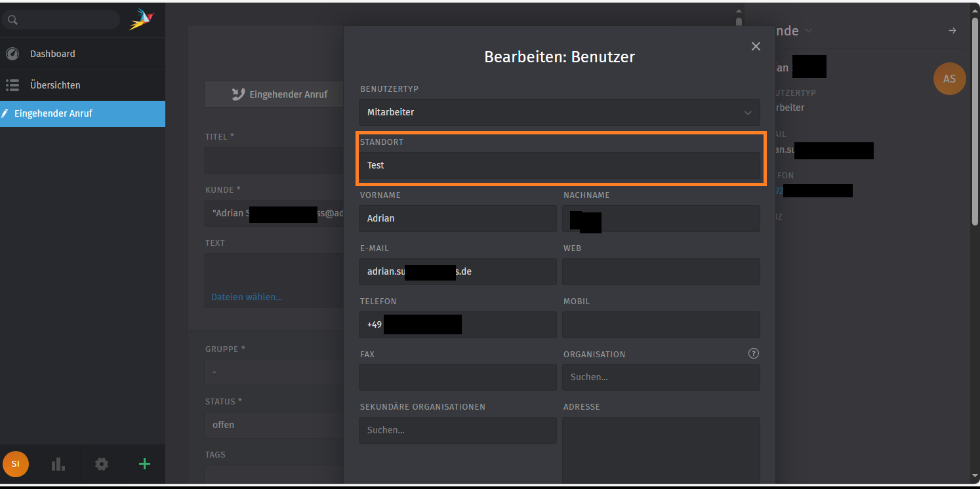Select the Eingehender Anruf sidebar tab
This screenshot has width=980, height=489.
click(53, 113)
